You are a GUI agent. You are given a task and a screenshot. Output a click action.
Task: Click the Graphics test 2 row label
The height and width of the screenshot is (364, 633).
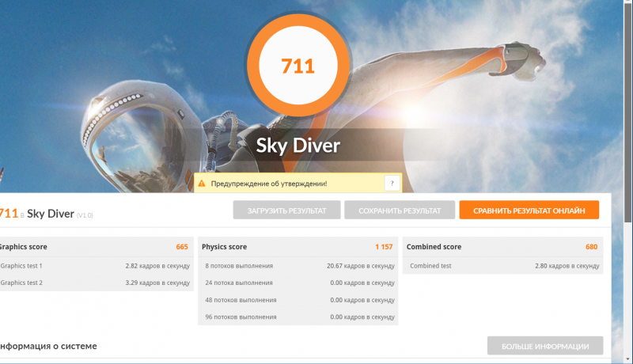21,282
